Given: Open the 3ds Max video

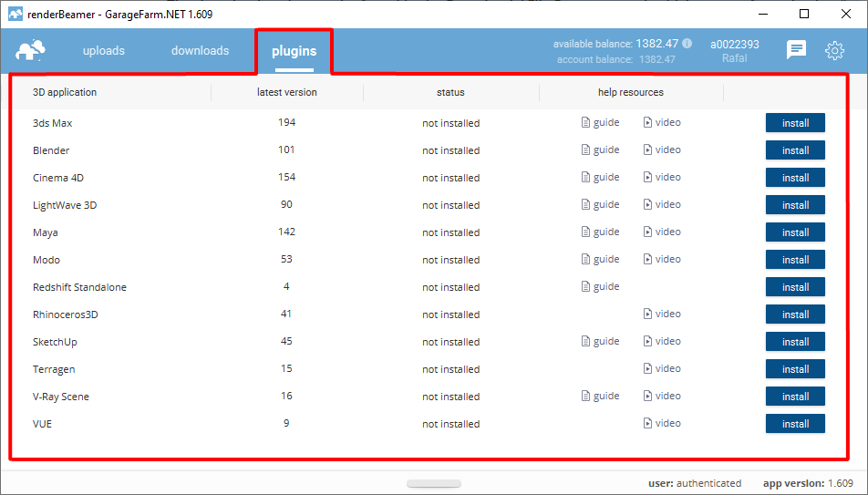Looking at the screenshot, I should coord(662,122).
